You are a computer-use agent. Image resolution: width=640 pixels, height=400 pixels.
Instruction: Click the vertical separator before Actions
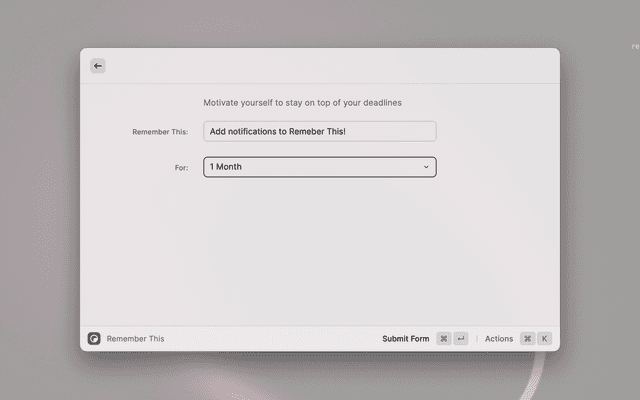(x=476, y=339)
